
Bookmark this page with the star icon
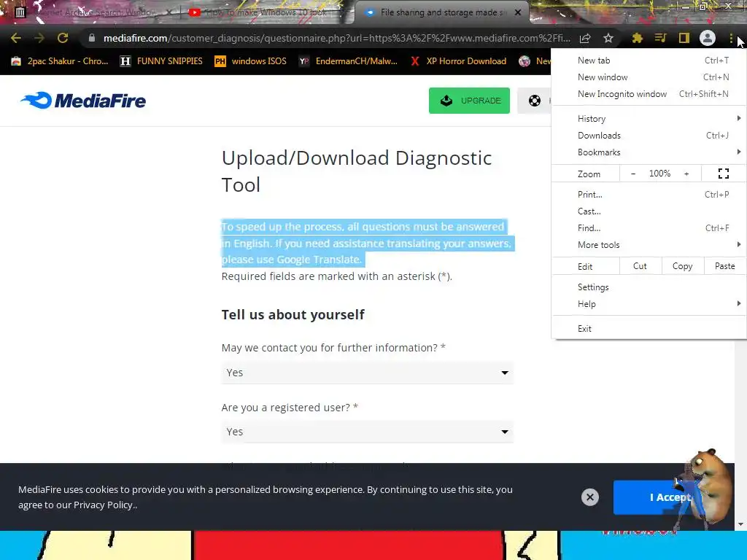[608, 38]
